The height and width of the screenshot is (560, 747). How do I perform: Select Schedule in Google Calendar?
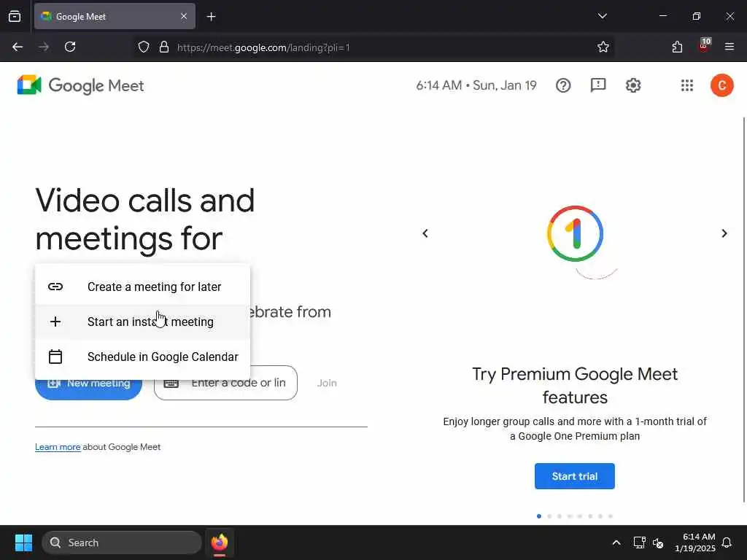pos(142,357)
